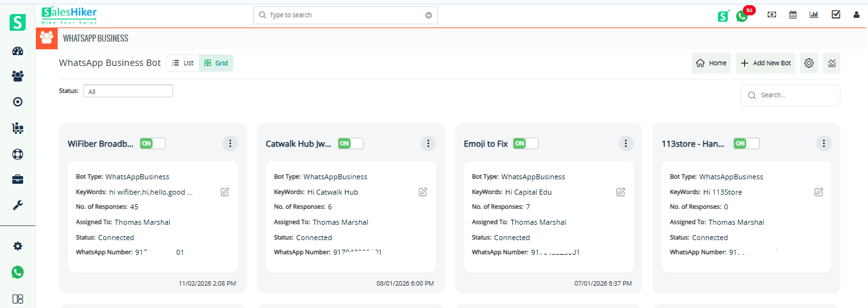The width and height of the screenshot is (868, 308).
Task: Click the Home button
Action: [x=711, y=63]
